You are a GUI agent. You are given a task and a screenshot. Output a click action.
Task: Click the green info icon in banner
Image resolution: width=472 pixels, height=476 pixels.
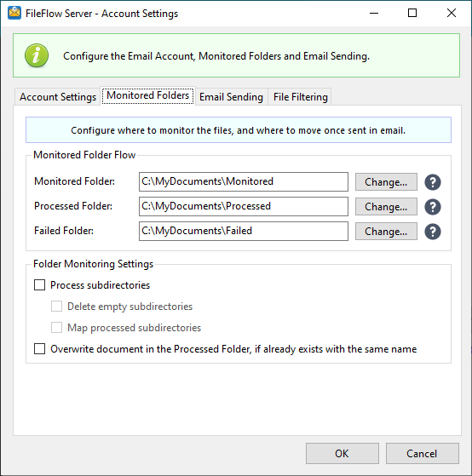tap(37, 55)
